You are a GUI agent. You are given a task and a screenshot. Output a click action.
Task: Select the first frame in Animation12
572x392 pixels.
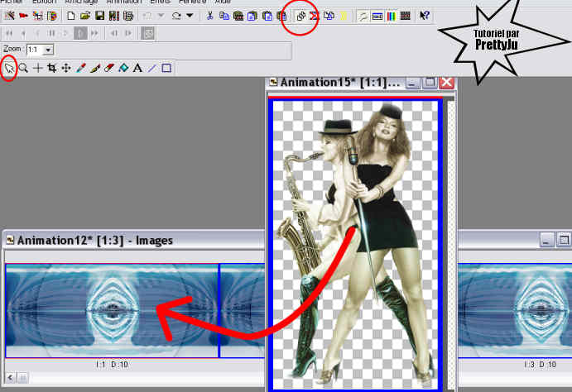(x=112, y=310)
